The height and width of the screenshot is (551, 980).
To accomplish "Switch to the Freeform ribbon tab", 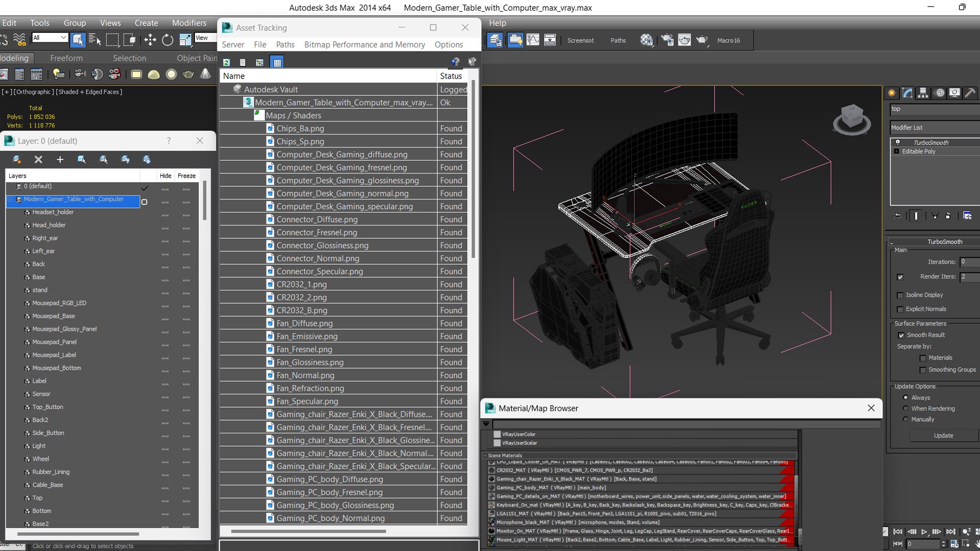I will (66, 58).
